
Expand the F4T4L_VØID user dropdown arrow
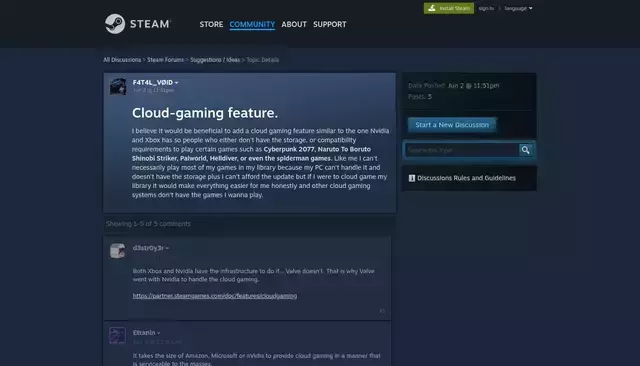coord(176,83)
